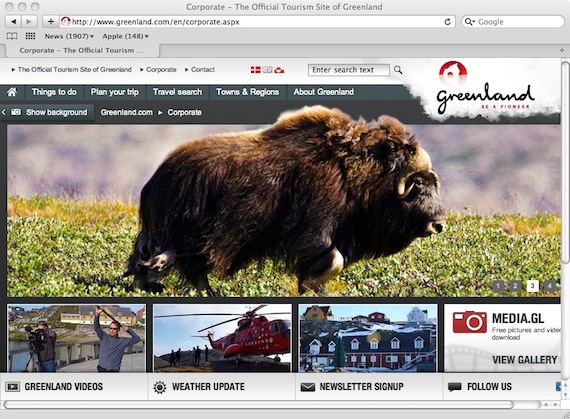
Task: Open the red helicopter thumbnail
Action: (x=222, y=338)
